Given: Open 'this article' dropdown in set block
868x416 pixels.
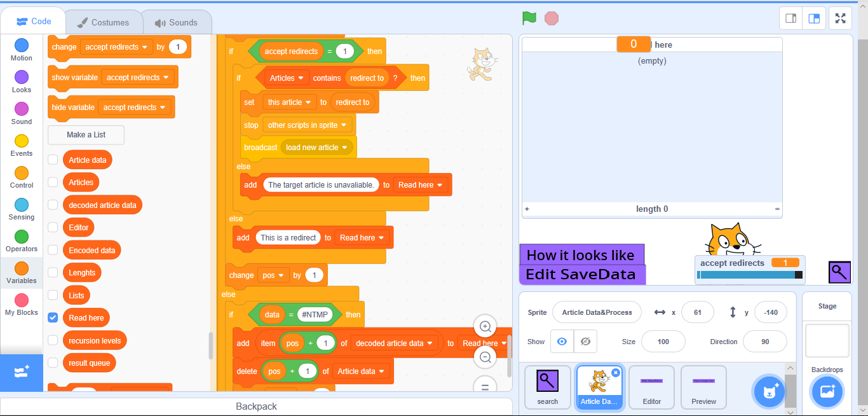Looking at the screenshot, I should [290, 102].
